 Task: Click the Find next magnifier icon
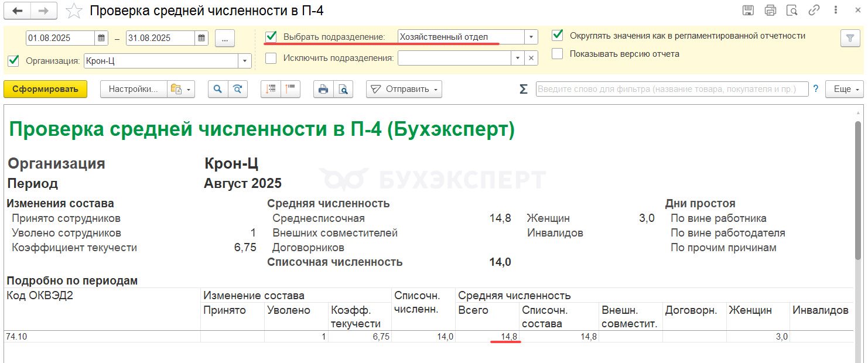pos(238,89)
